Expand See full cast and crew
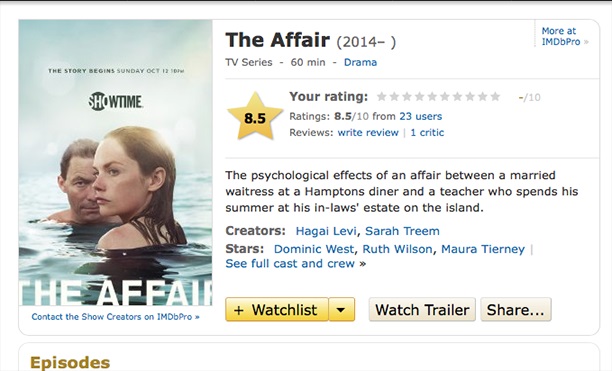The width and height of the screenshot is (612, 371). tap(295, 264)
